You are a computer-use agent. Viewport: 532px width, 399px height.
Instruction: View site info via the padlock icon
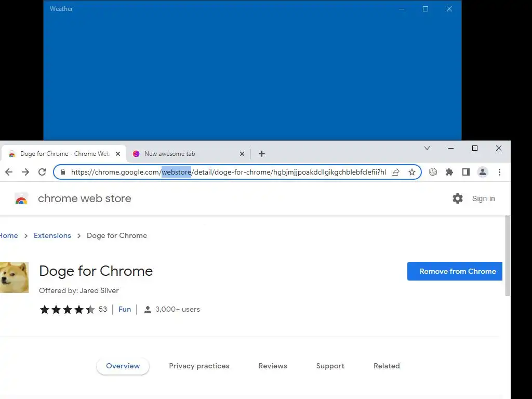click(63, 172)
